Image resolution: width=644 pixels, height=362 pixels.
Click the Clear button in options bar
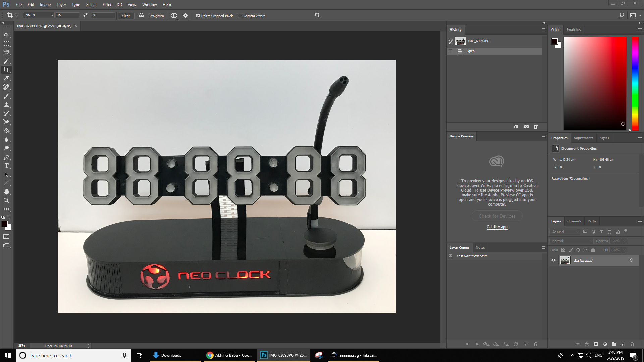tap(126, 16)
